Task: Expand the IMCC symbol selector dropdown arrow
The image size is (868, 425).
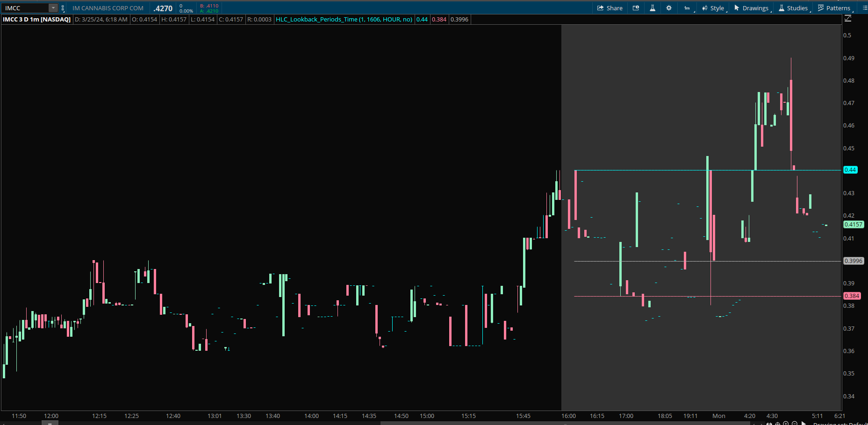Action: click(53, 8)
